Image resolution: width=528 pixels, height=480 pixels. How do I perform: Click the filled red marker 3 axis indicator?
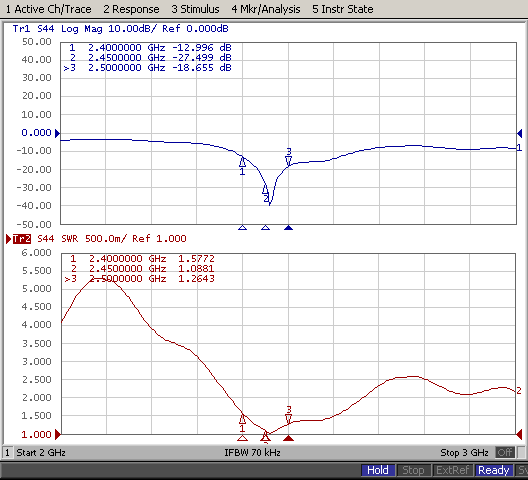point(289,438)
